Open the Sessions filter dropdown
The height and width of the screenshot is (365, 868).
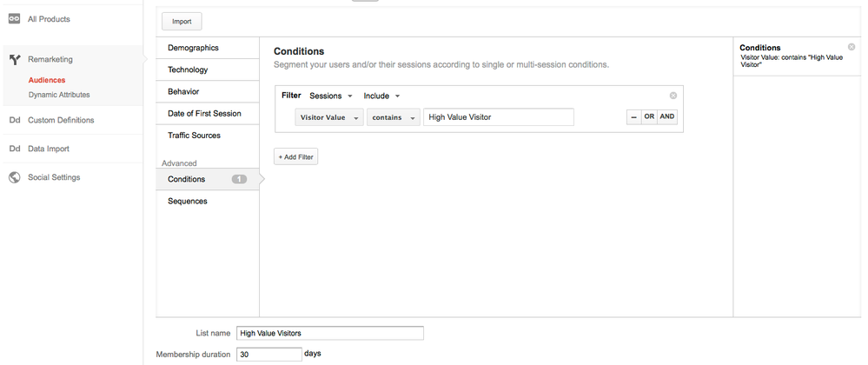point(331,96)
